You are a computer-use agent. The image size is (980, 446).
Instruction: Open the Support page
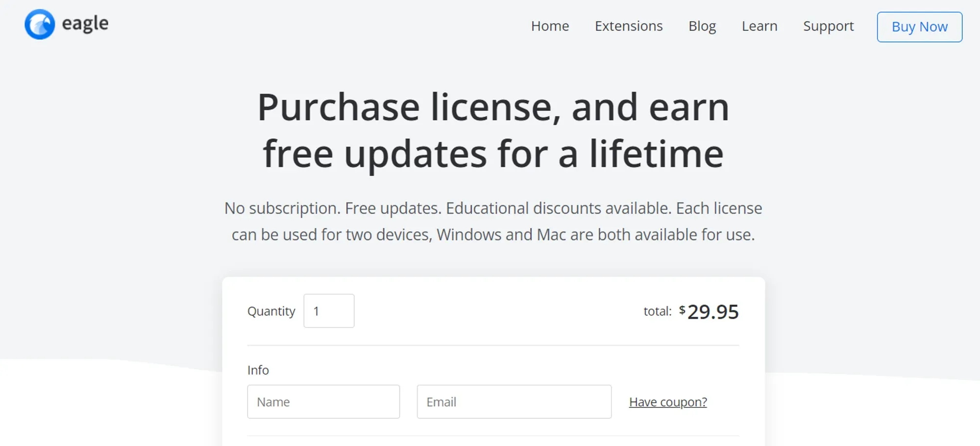coord(828,26)
